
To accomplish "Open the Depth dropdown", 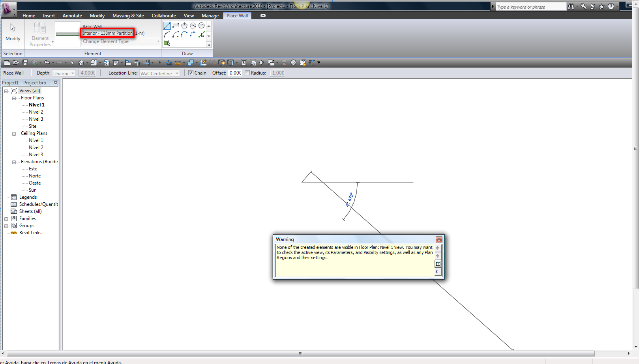I will pyautogui.click(x=64, y=73).
